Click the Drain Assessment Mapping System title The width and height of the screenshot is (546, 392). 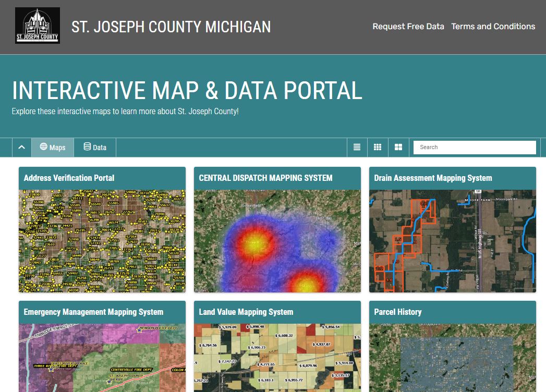[x=433, y=178]
